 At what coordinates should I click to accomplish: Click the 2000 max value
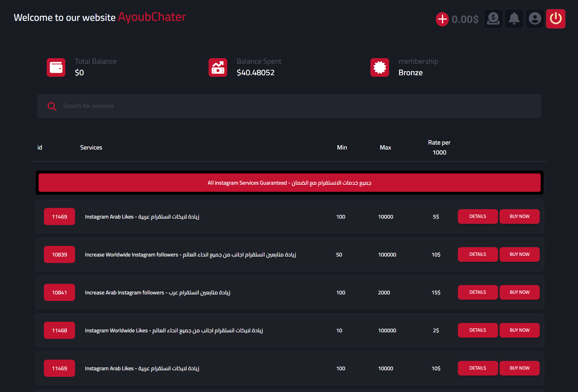point(384,293)
